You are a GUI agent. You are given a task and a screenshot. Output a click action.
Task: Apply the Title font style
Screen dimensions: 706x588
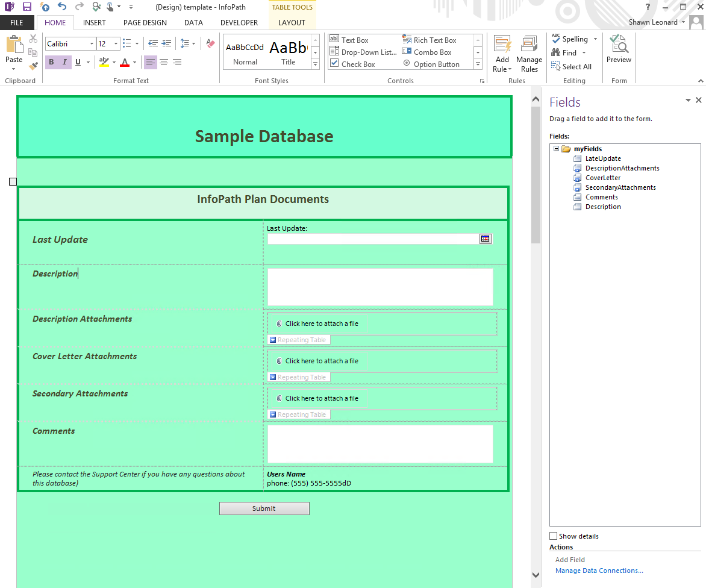289,52
